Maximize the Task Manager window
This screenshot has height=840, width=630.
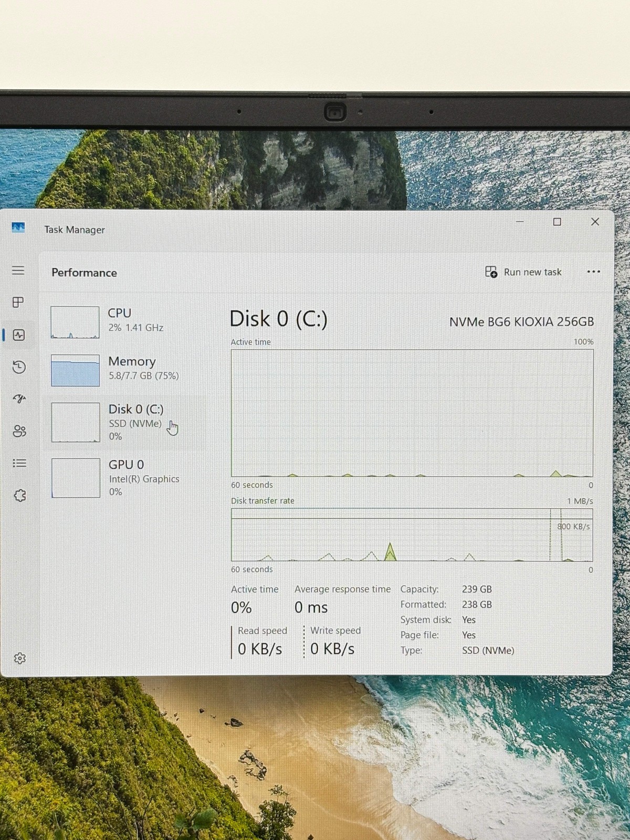pyautogui.click(x=557, y=222)
